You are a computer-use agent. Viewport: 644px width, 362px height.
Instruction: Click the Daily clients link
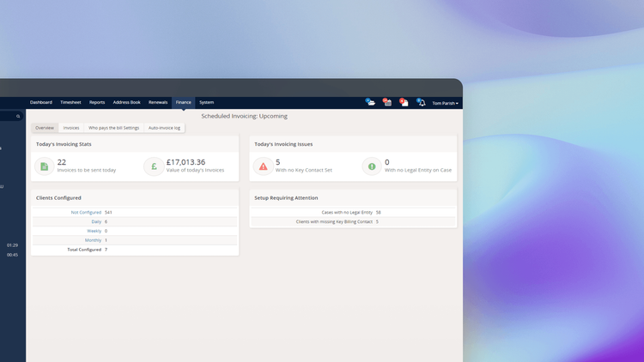point(96,221)
